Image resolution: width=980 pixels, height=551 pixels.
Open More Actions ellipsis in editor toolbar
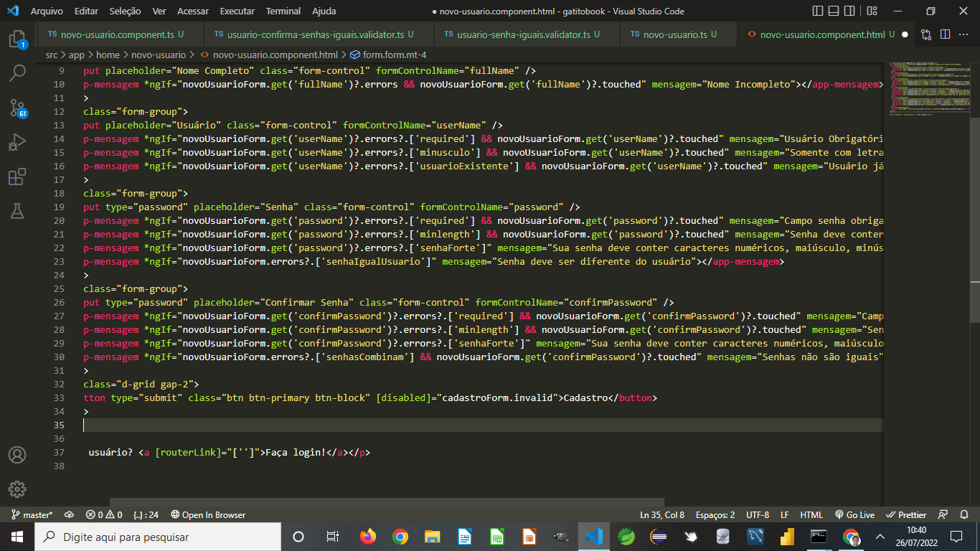pos(963,34)
